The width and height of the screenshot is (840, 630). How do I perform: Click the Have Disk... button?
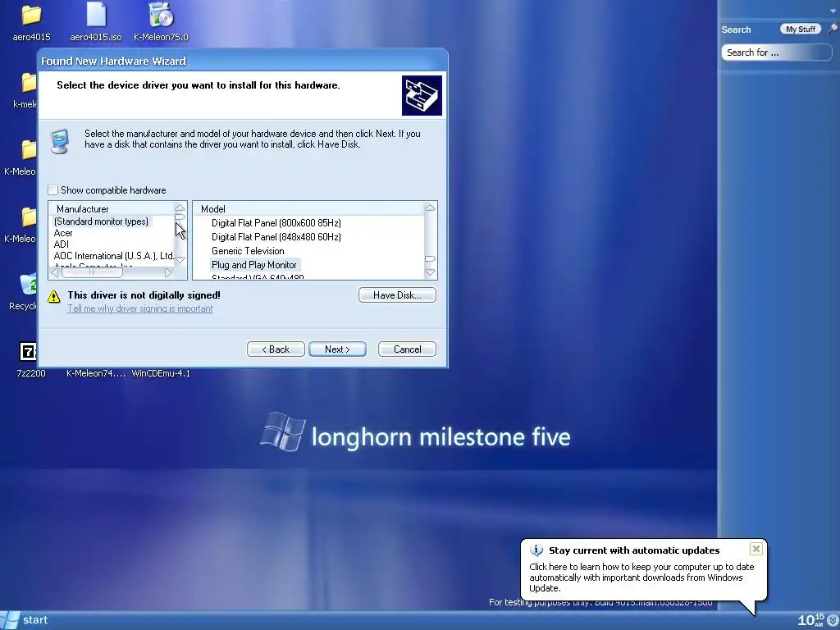397,295
